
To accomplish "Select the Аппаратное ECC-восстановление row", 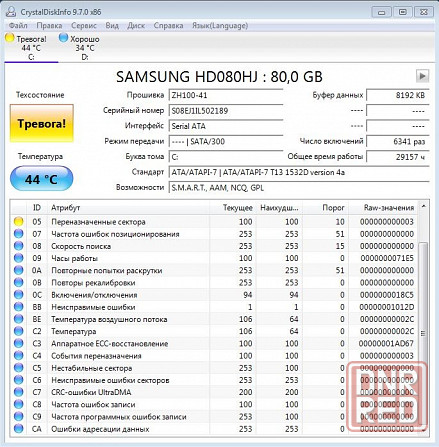I will [214, 343].
